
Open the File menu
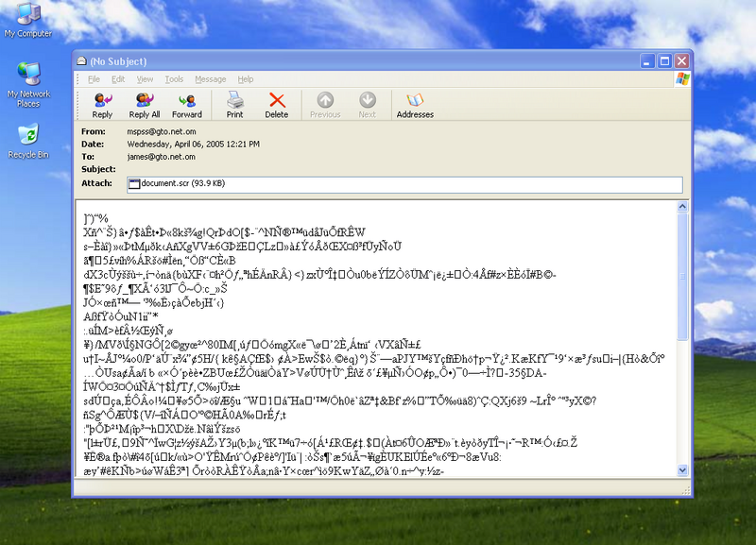tap(94, 79)
